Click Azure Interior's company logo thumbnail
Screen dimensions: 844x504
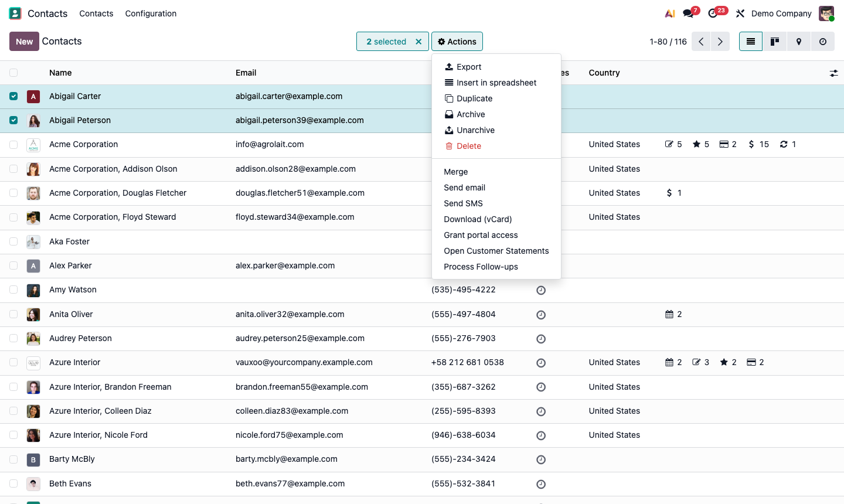[x=33, y=362]
